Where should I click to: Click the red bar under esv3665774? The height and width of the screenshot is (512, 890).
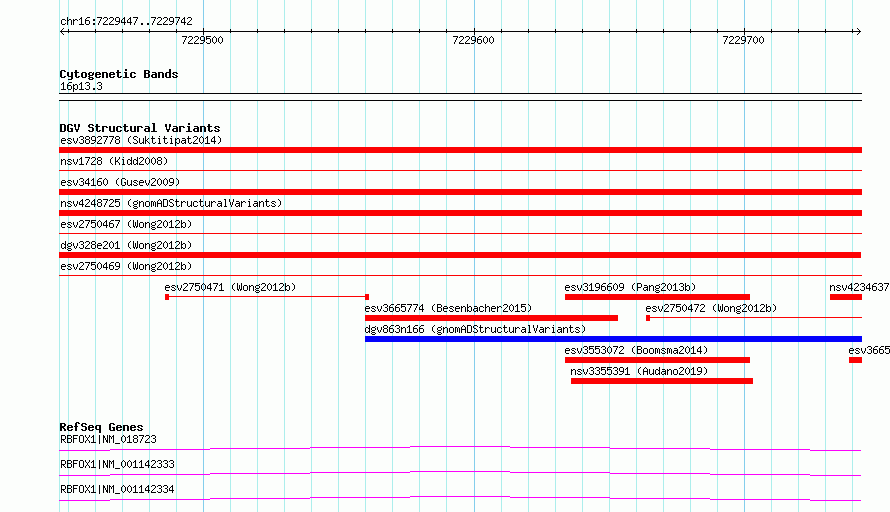[491, 318]
